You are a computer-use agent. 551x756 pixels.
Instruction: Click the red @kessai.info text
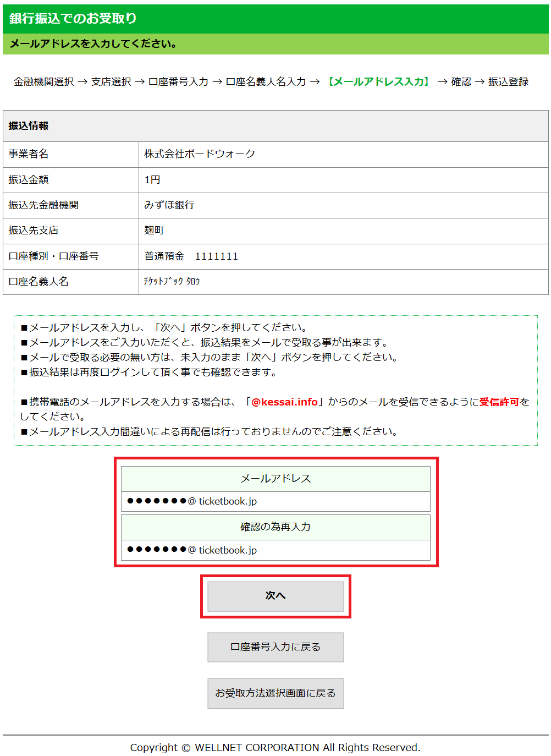284,402
